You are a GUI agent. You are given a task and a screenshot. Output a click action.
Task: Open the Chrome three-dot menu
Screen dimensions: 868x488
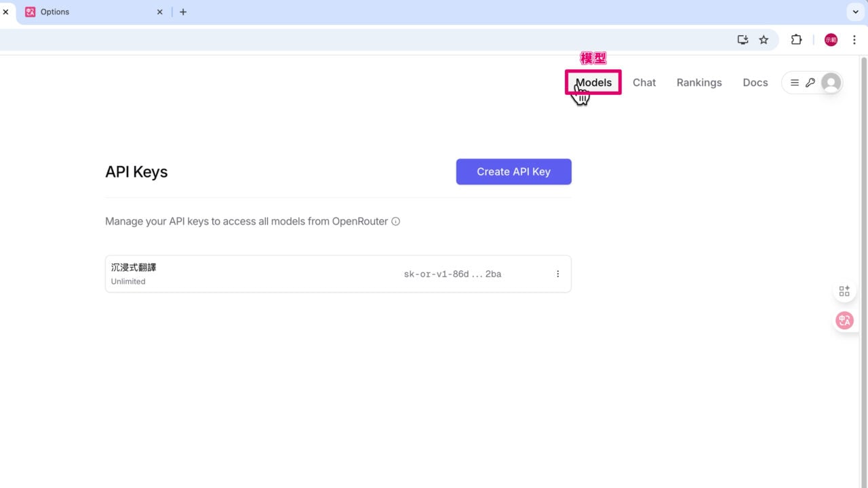(x=854, y=40)
